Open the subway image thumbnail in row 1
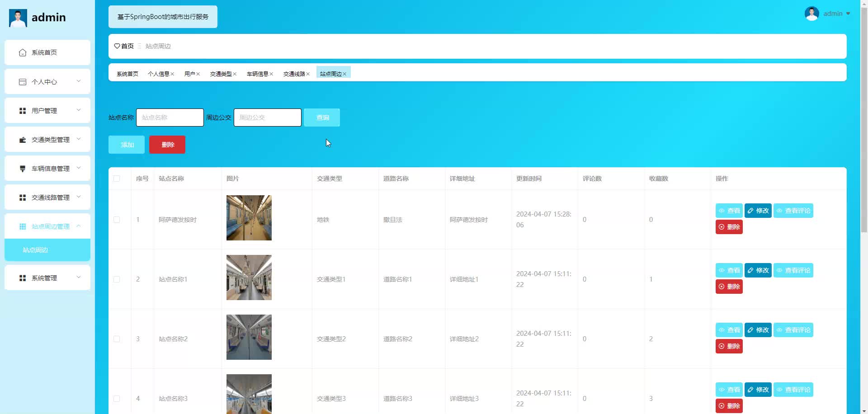868x414 pixels. pos(249,218)
